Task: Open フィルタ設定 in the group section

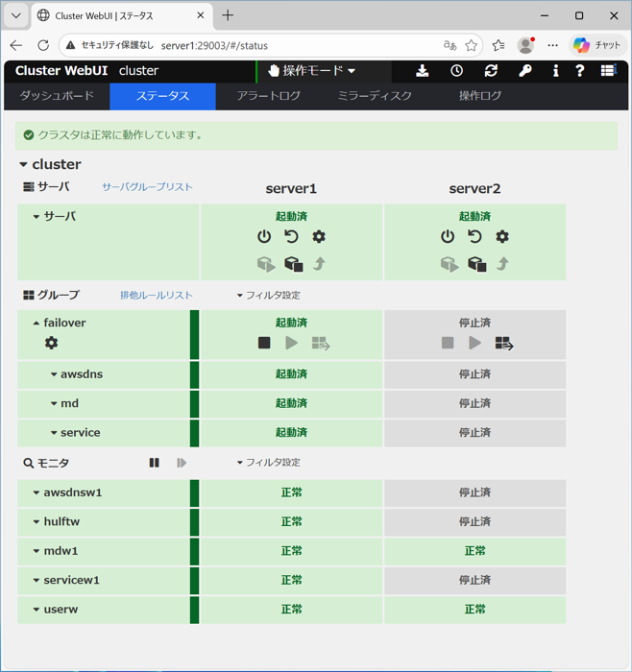Action: [x=269, y=296]
